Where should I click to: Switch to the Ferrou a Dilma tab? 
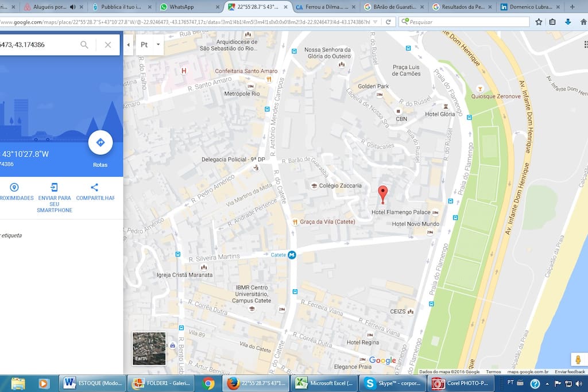(x=326, y=7)
